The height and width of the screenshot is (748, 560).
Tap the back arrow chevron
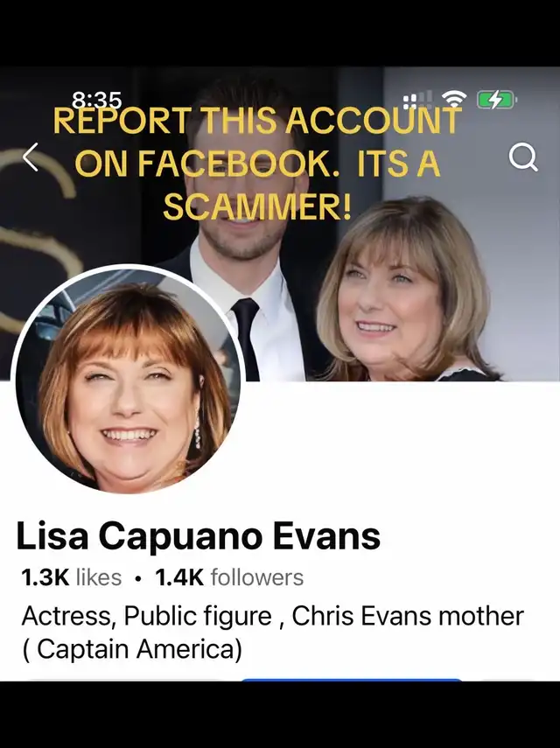click(x=31, y=157)
